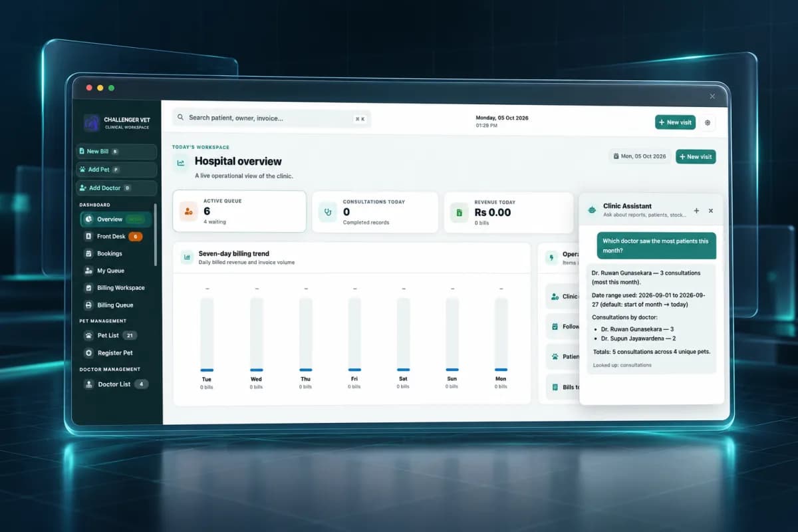Image resolution: width=798 pixels, height=532 pixels.
Task: Click New visit in the top bar
Action: click(x=675, y=122)
